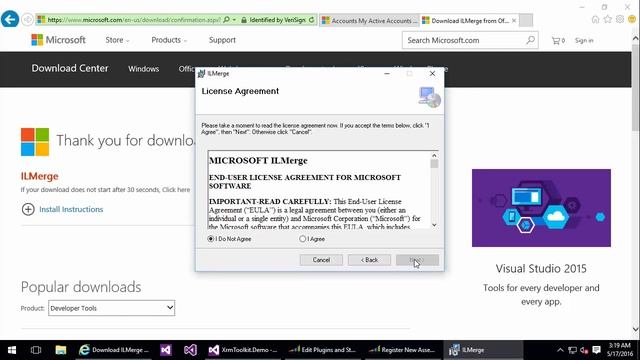Click the network icon in system tray

coord(573,350)
